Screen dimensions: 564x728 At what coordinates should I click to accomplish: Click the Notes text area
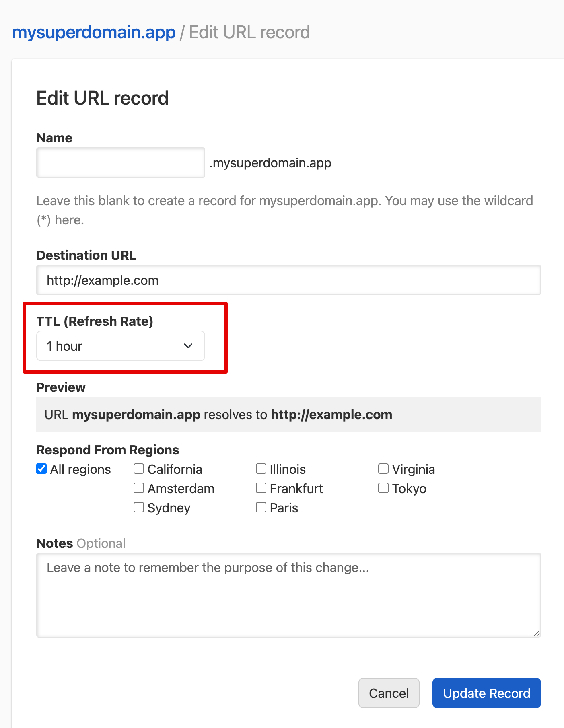288,595
